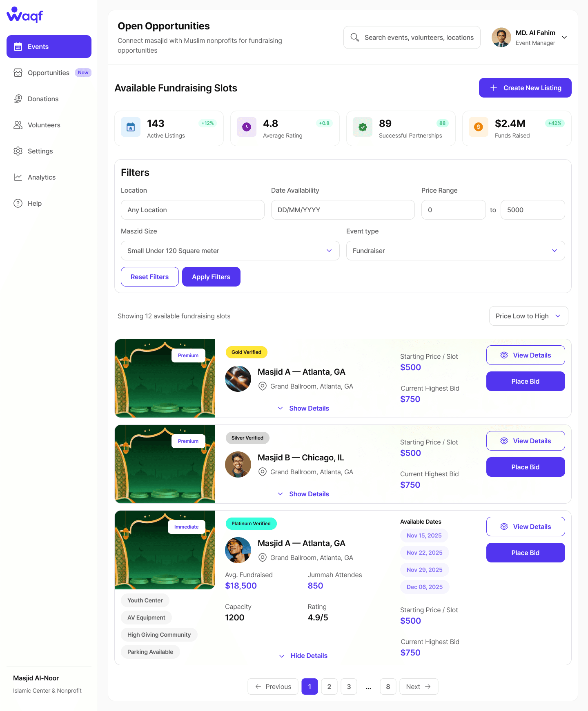Collapse Hide Details on Platinum Verified listing
588x711 pixels.
tap(303, 655)
